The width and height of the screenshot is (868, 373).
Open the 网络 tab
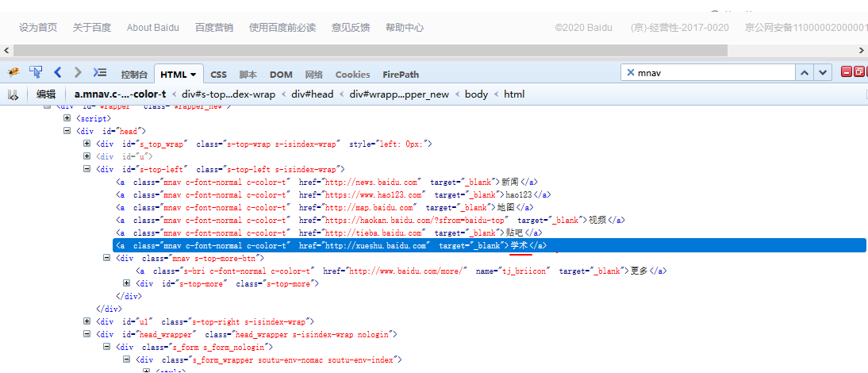314,74
